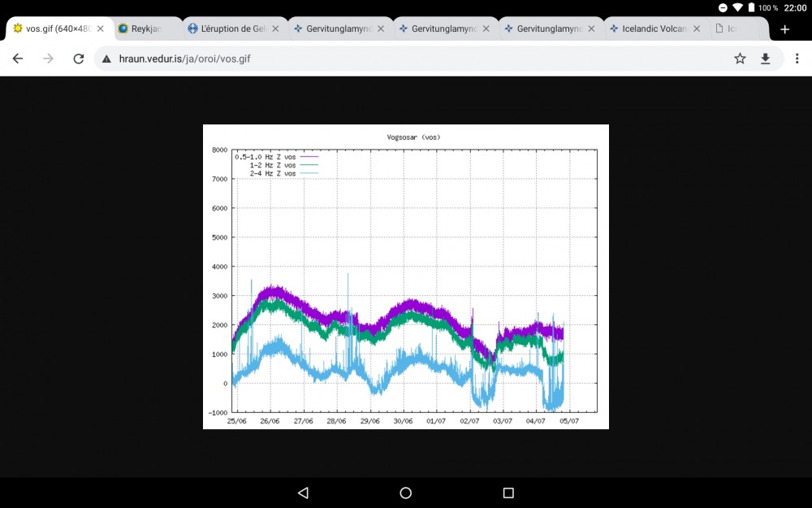Tap the download page icon
Viewport: 812px width, 508px height.
[x=765, y=59]
